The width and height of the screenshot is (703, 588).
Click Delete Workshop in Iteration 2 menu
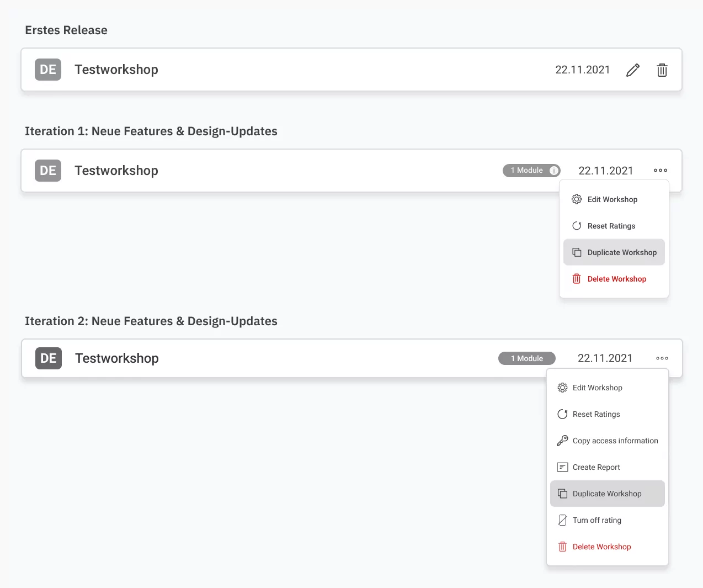[x=601, y=547]
